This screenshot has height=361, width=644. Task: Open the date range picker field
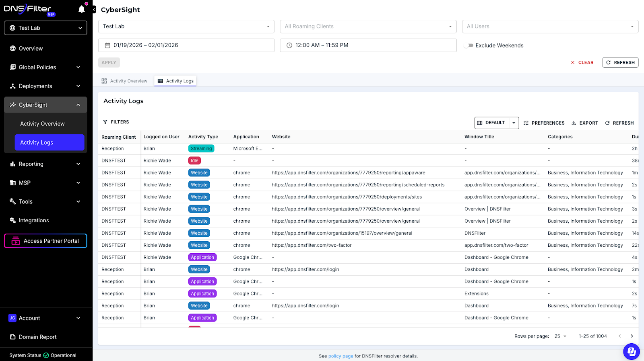point(186,45)
